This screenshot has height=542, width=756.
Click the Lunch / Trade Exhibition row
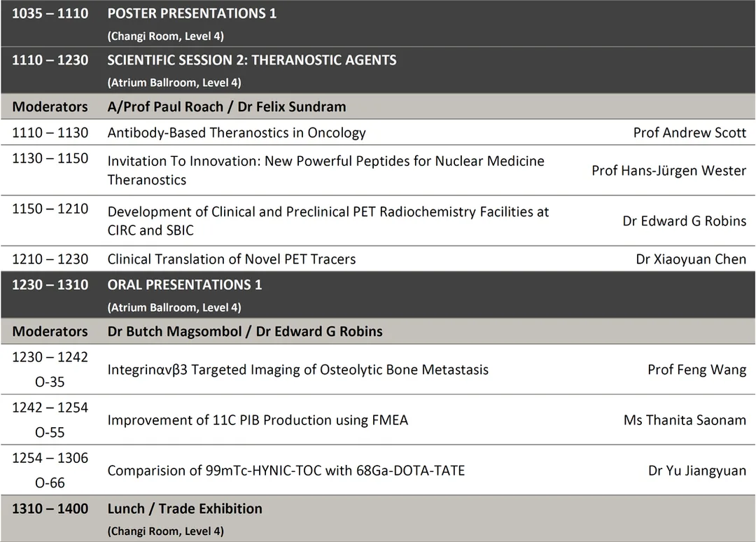tap(378, 518)
